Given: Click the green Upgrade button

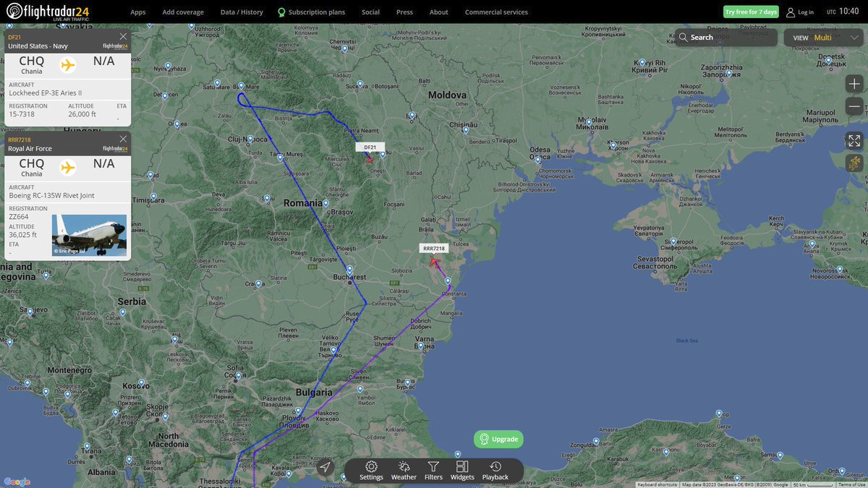Looking at the screenshot, I should pyautogui.click(x=498, y=439).
